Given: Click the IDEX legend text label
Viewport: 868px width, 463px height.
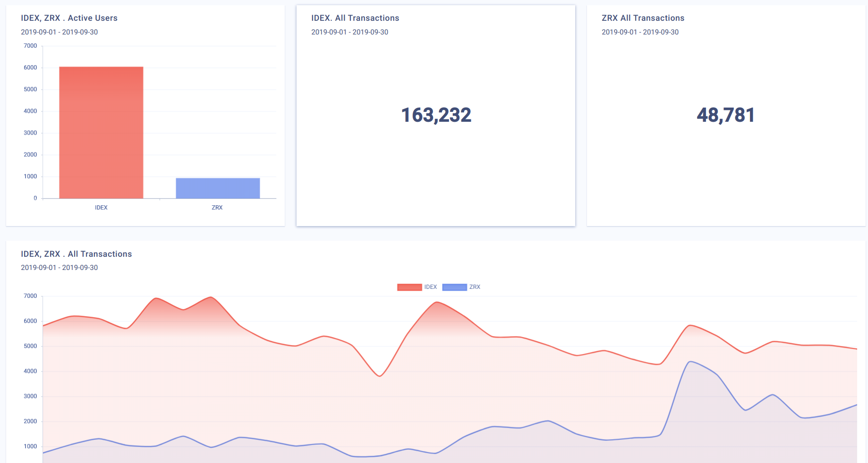Looking at the screenshot, I should pyautogui.click(x=430, y=287).
